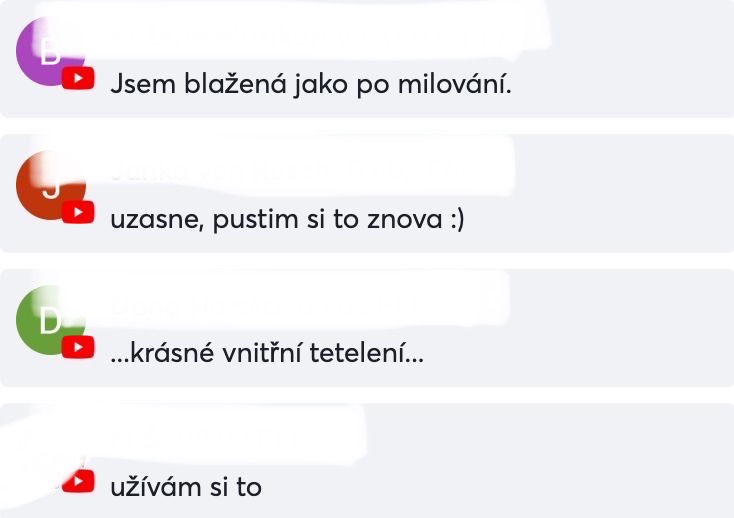Click the YouTube badge on the red J avatar

[x=78, y=212]
